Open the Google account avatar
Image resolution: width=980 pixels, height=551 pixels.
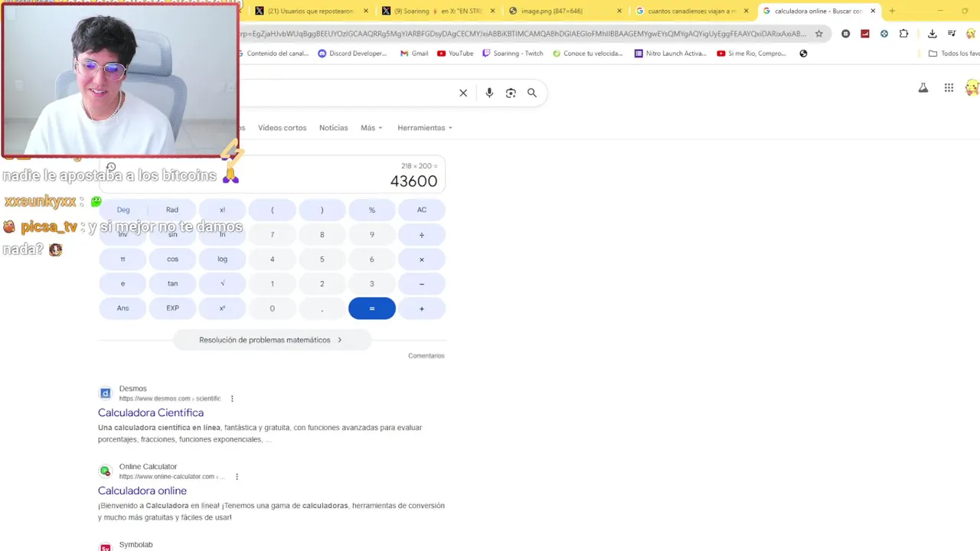pyautogui.click(x=972, y=88)
